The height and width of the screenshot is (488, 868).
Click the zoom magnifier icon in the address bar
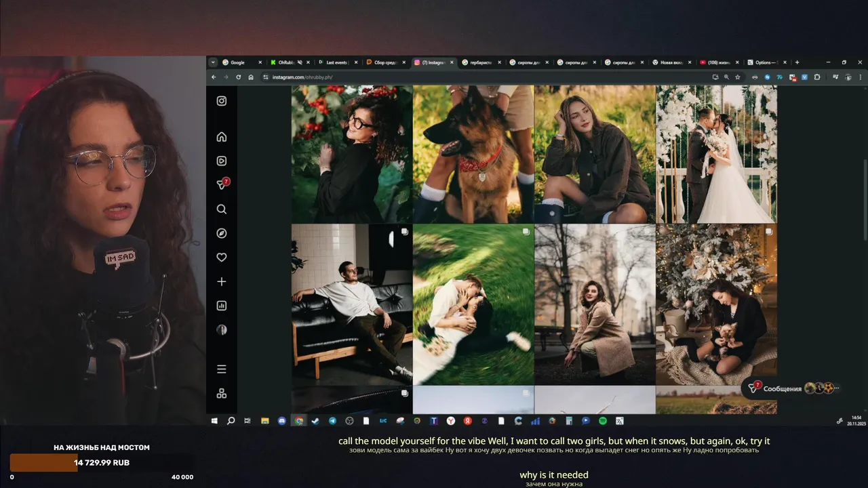coord(726,77)
